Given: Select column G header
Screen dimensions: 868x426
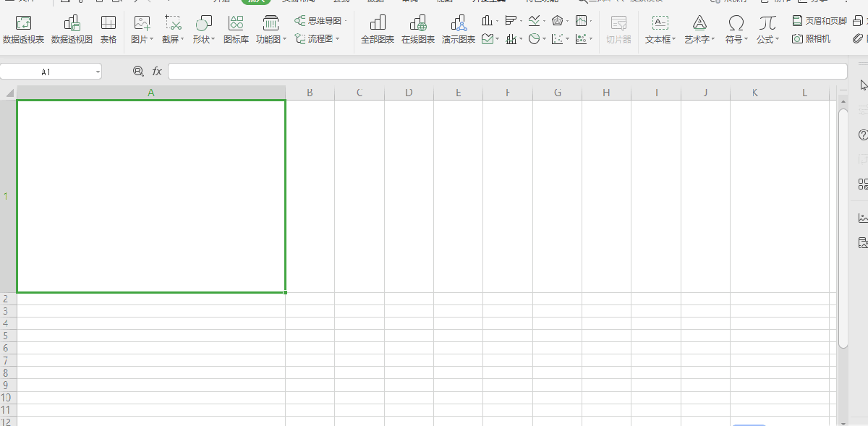Looking at the screenshot, I should tap(557, 93).
